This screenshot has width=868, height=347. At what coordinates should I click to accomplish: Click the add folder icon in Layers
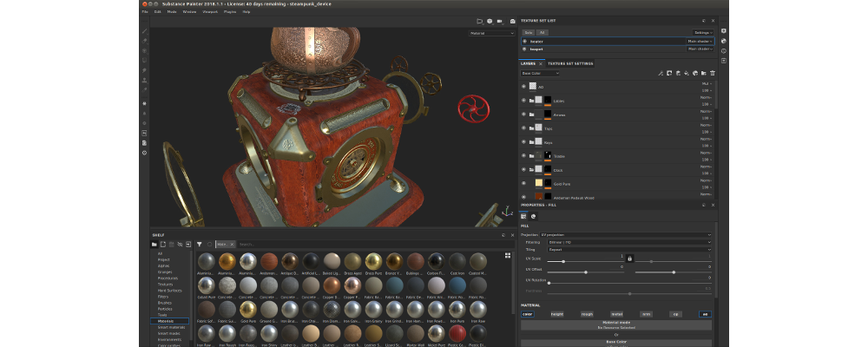[x=703, y=74]
